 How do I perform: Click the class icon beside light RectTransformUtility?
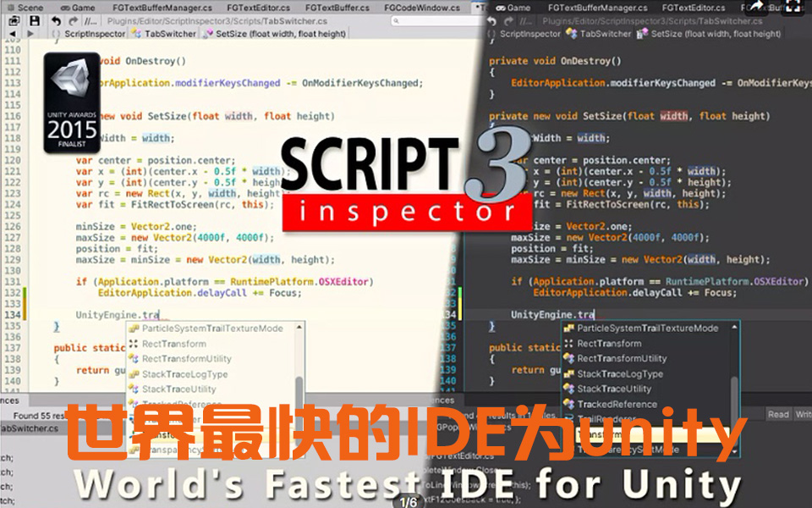[x=134, y=359]
